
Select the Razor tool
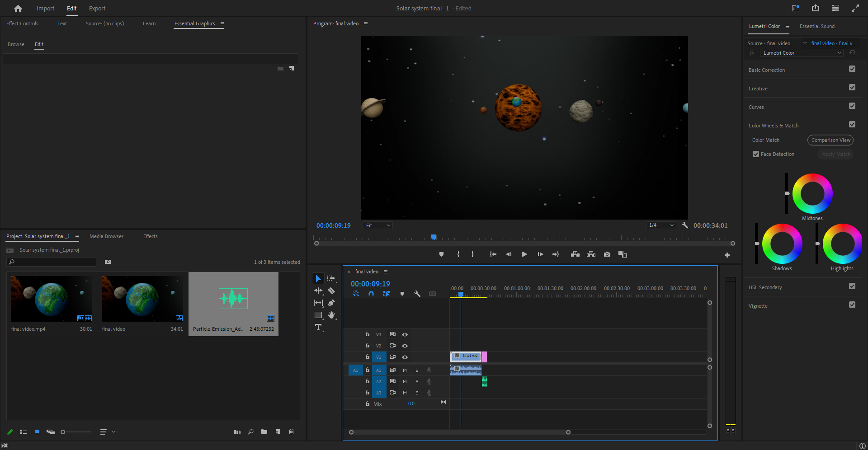pyautogui.click(x=331, y=291)
